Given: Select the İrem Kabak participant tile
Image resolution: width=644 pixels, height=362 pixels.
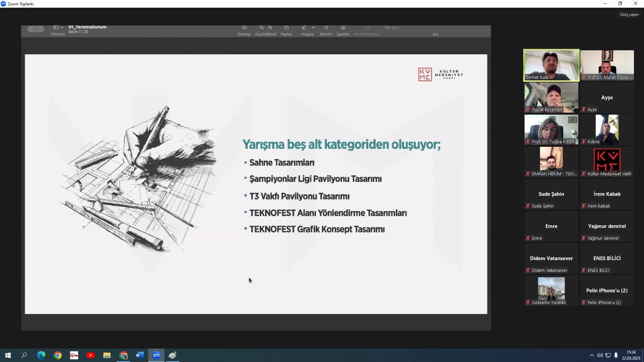Looking at the screenshot, I should pos(607,194).
